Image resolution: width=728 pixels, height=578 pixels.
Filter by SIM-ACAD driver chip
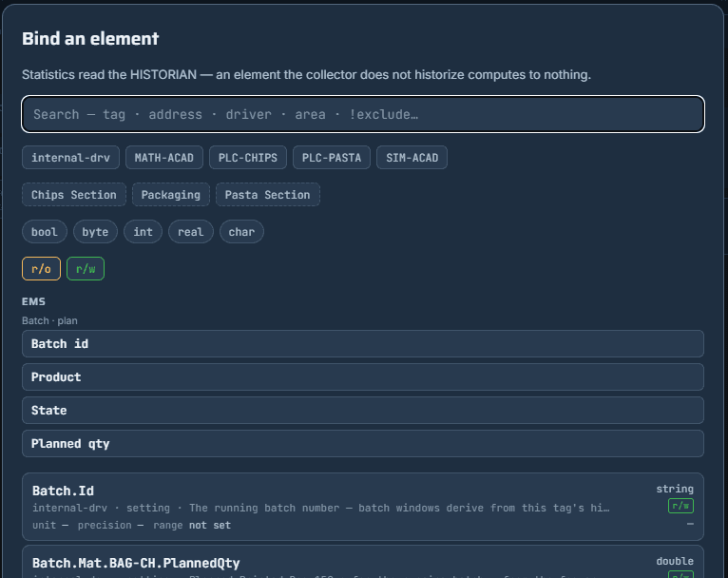point(412,158)
